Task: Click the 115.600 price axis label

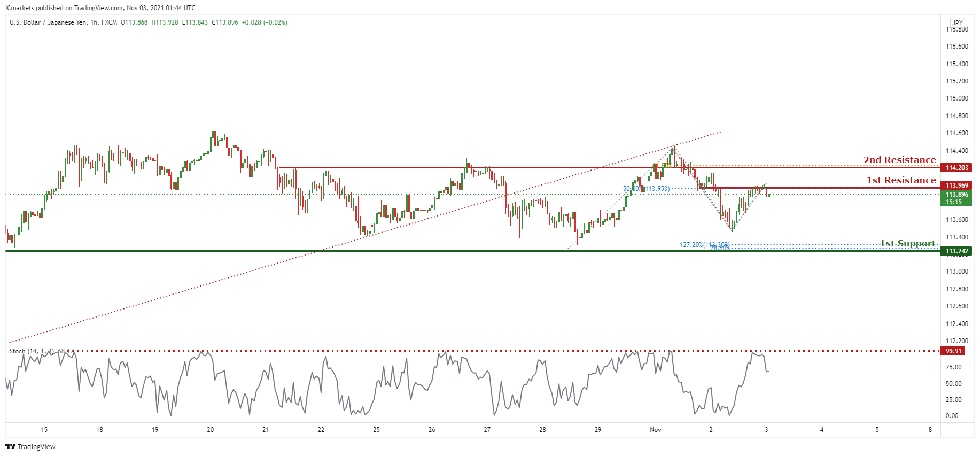Action: pyautogui.click(x=957, y=47)
